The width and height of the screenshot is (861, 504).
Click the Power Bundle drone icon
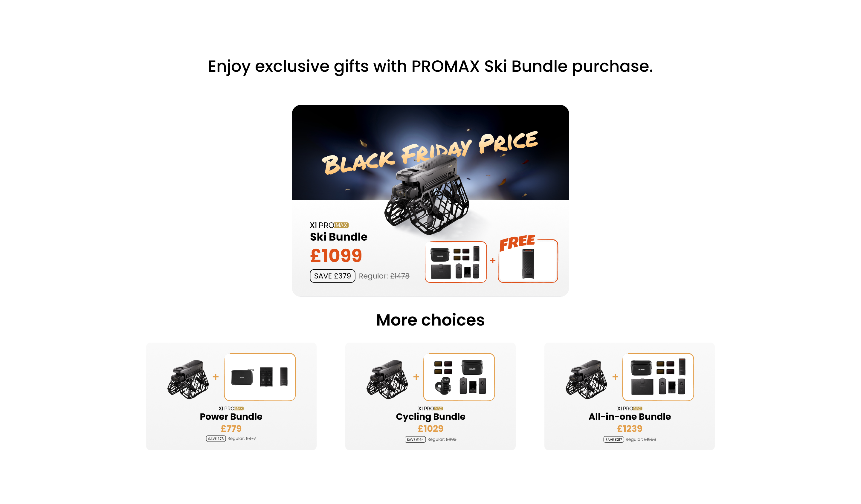(188, 379)
